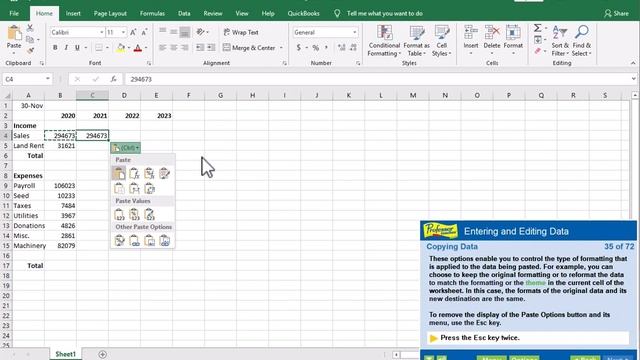This screenshot has height=360, width=640.
Task: Open the Name Box dropdown arrow
Action: pos(48,79)
